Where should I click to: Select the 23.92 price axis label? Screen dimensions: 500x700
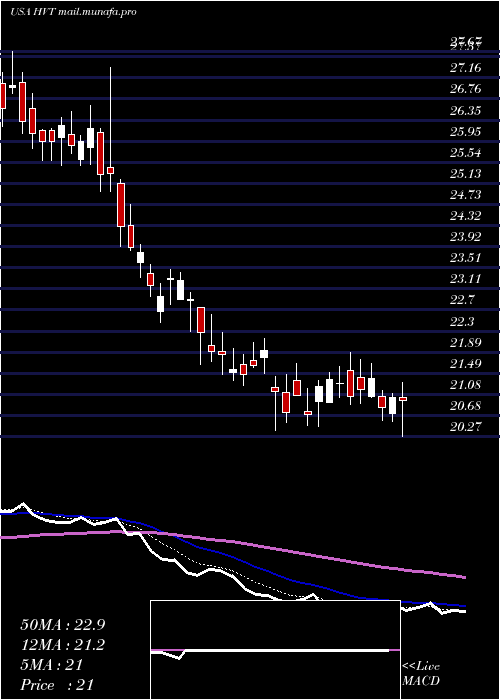click(x=466, y=237)
